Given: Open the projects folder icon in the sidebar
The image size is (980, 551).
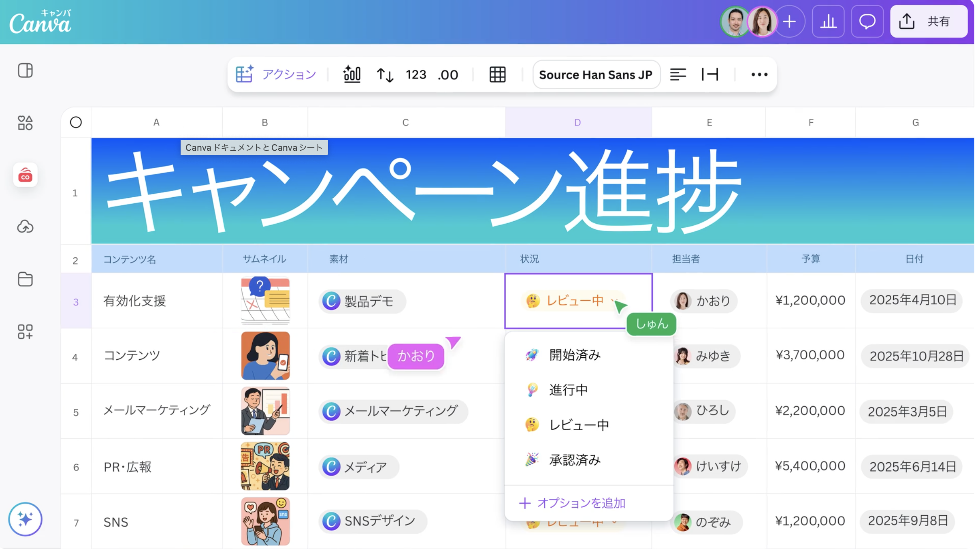Looking at the screenshot, I should pyautogui.click(x=25, y=279).
